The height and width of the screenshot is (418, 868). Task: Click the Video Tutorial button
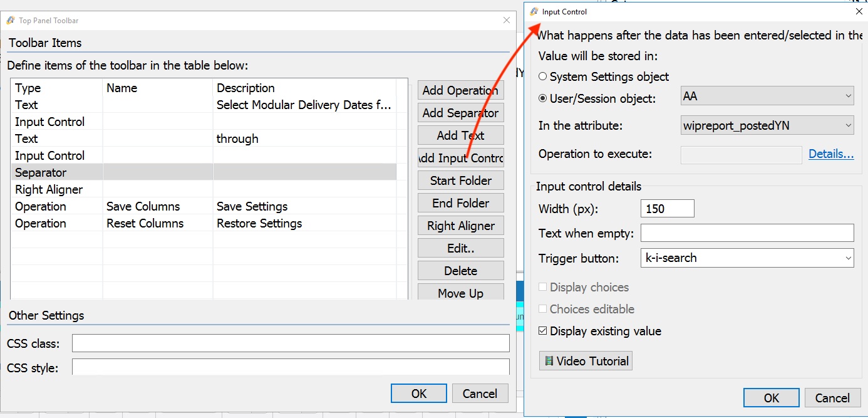coord(586,361)
